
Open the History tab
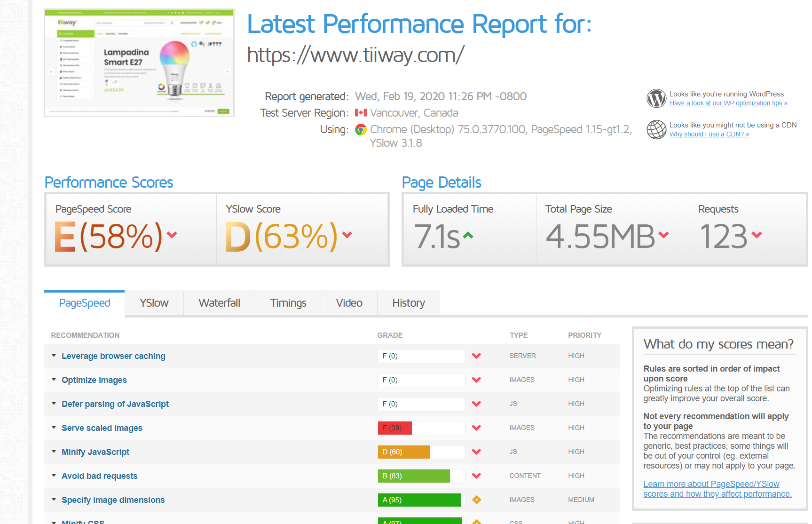coord(409,303)
